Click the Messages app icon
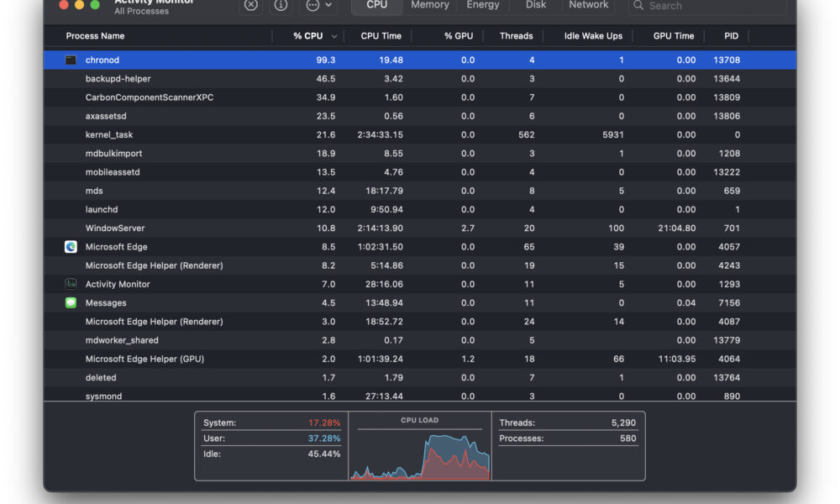This screenshot has height=504, width=840. 71,302
